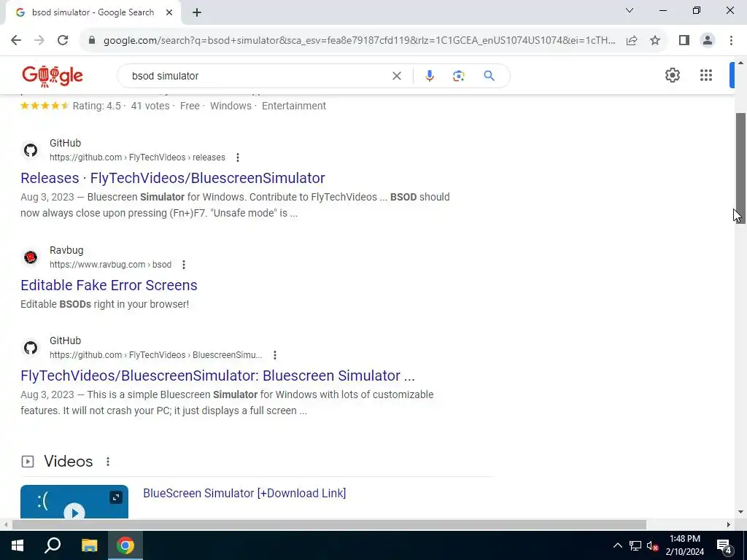Open more options for the Ravbug result

[x=183, y=264]
